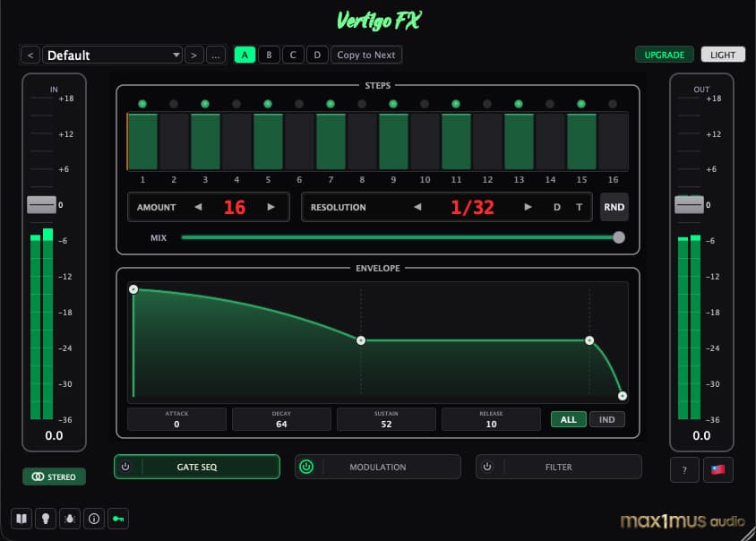Click the bug report icon
756x541 pixels.
pos(70,519)
